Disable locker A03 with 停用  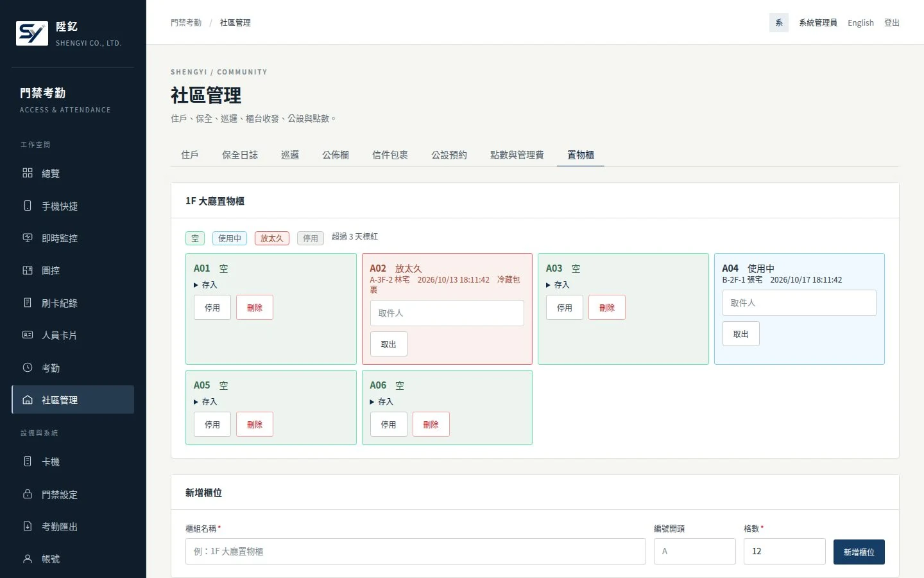click(x=565, y=308)
